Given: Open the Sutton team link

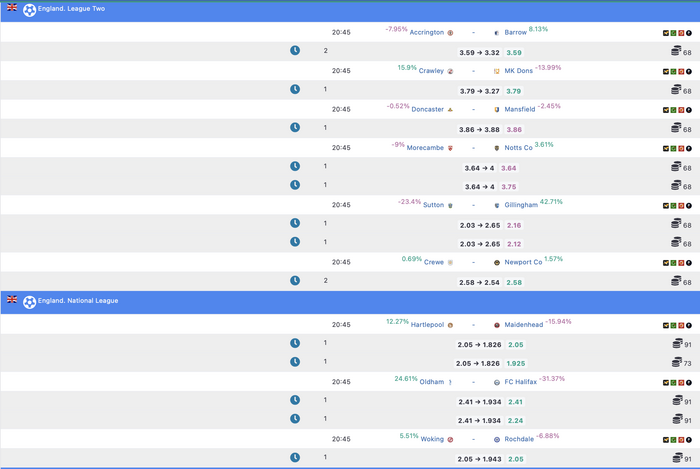Looking at the screenshot, I should [x=433, y=205].
